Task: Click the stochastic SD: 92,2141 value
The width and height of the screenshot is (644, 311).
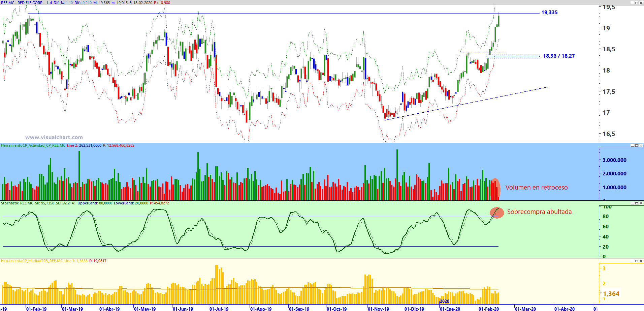Action: click(x=66, y=203)
